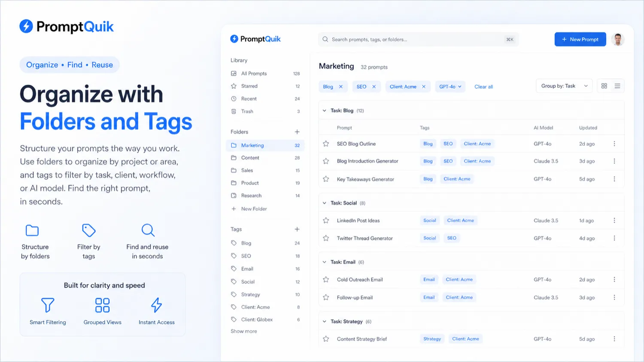Open the more options menu for Follow-up Email
This screenshot has width=644, height=362.
pos(614,297)
